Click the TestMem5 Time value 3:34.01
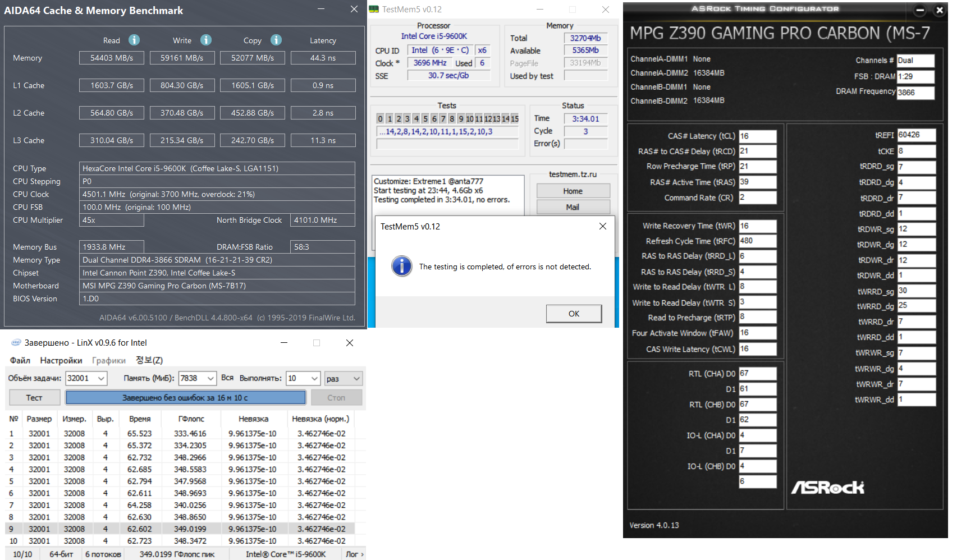This screenshot has width=966, height=560. click(x=586, y=119)
